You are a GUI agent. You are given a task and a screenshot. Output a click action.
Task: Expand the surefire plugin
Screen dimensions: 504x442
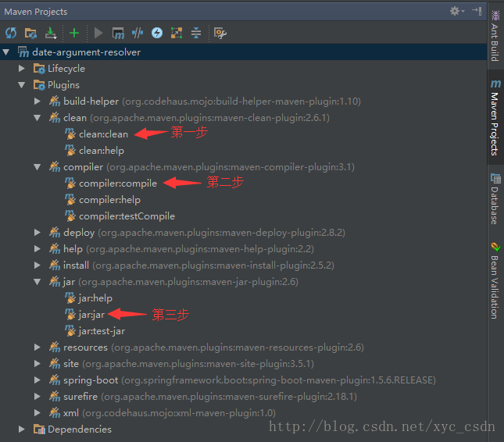point(38,397)
